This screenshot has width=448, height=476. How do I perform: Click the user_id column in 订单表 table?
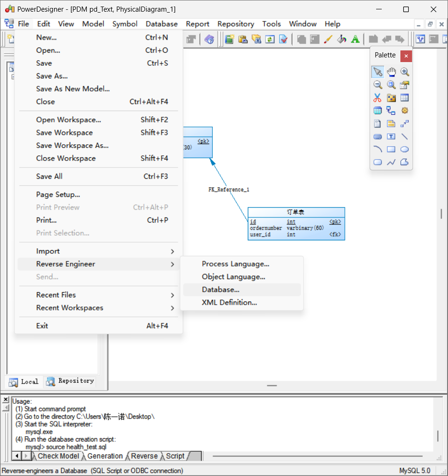[260, 235]
